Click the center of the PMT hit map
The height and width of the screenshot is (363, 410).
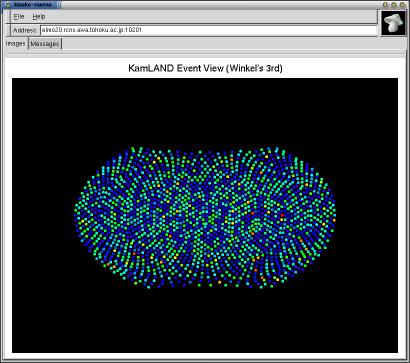[x=205, y=217]
